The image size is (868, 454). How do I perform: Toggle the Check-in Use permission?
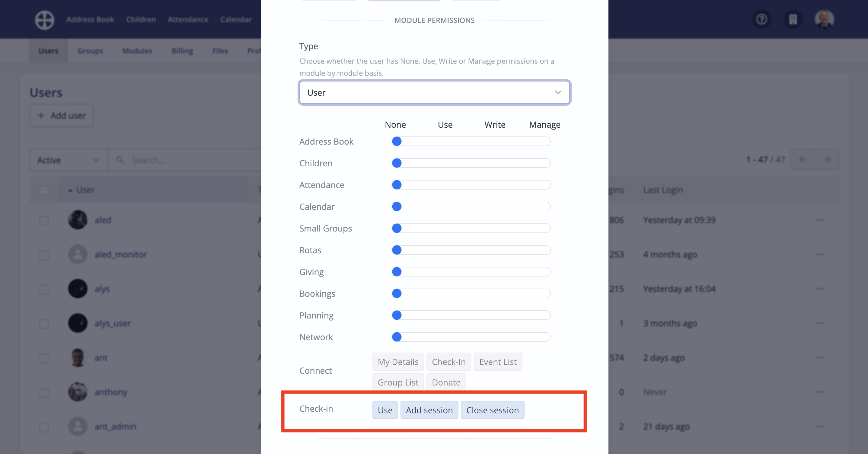(385, 410)
